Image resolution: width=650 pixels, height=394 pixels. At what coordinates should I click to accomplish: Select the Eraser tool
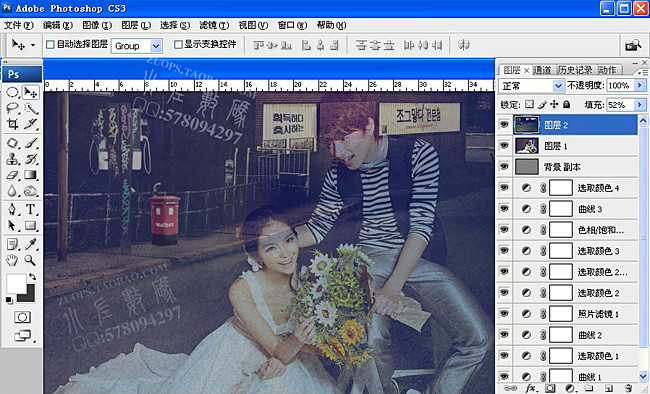[x=12, y=175]
